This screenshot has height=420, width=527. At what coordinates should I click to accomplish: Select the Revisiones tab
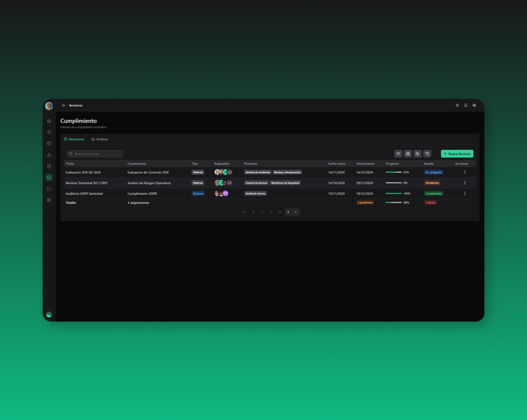[74, 139]
